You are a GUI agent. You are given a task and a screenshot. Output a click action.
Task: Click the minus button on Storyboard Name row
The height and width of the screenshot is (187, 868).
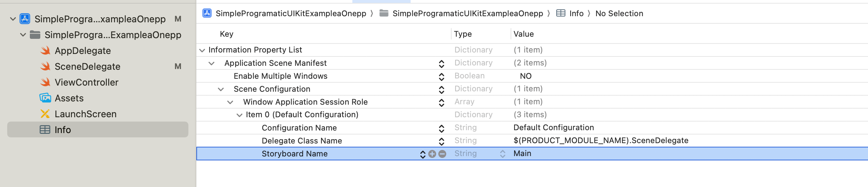click(x=442, y=154)
